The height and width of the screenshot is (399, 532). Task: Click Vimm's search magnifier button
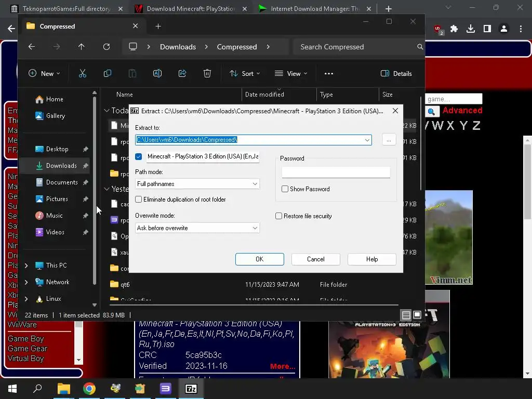tap(432, 111)
